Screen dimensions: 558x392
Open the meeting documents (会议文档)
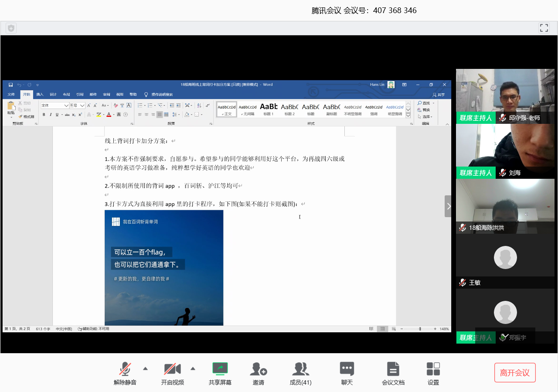pos(393,370)
